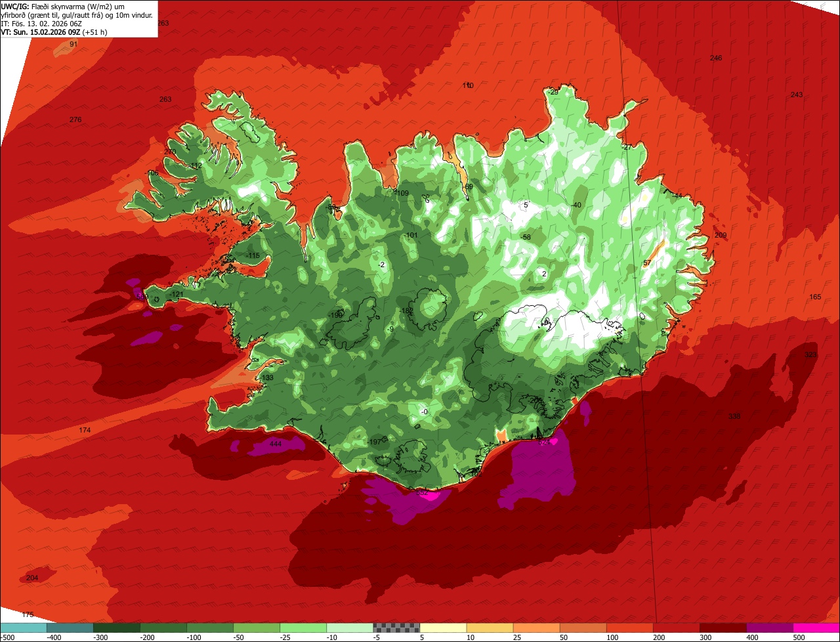Click the legend label '500'
This screenshot has width=840, height=642.
[799, 637]
